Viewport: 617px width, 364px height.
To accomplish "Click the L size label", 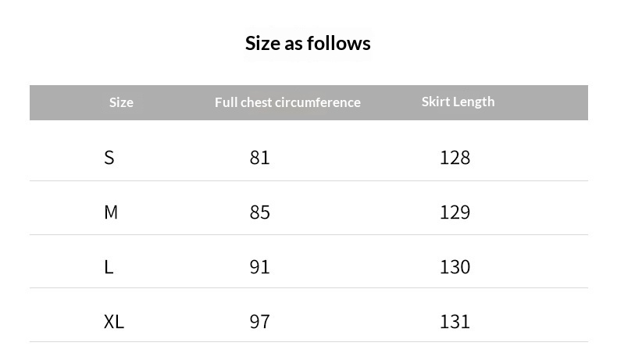I will (x=109, y=267).
